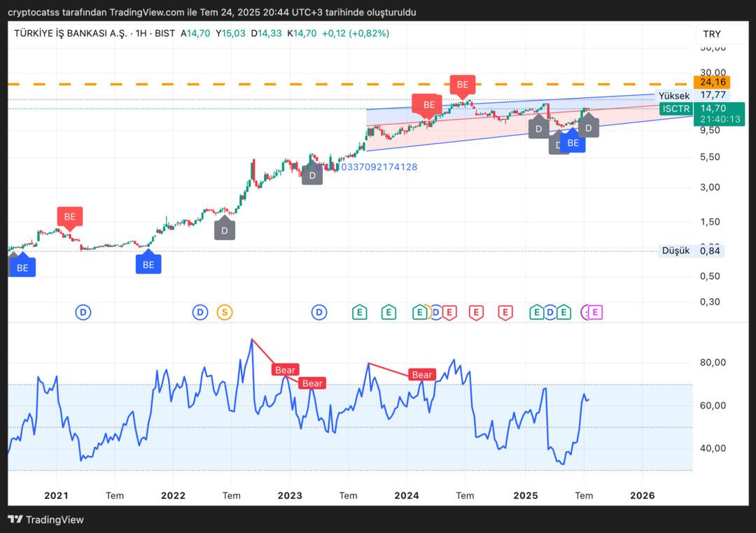Click the ISCTR 14,70 current price label
The image size is (756, 533).
click(x=702, y=109)
